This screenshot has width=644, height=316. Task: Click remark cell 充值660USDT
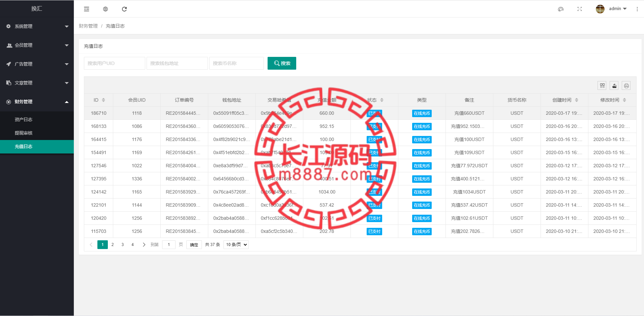pyautogui.click(x=469, y=113)
